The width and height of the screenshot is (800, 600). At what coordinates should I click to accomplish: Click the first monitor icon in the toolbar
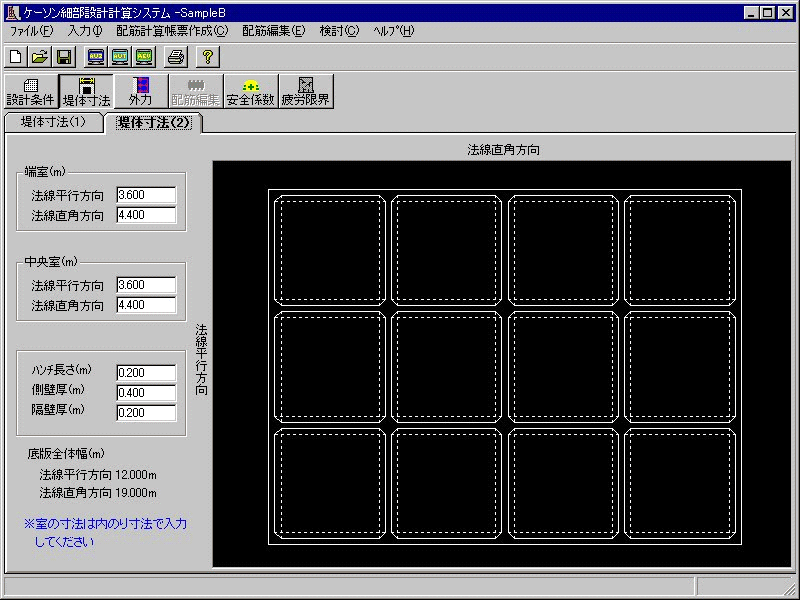(96, 56)
